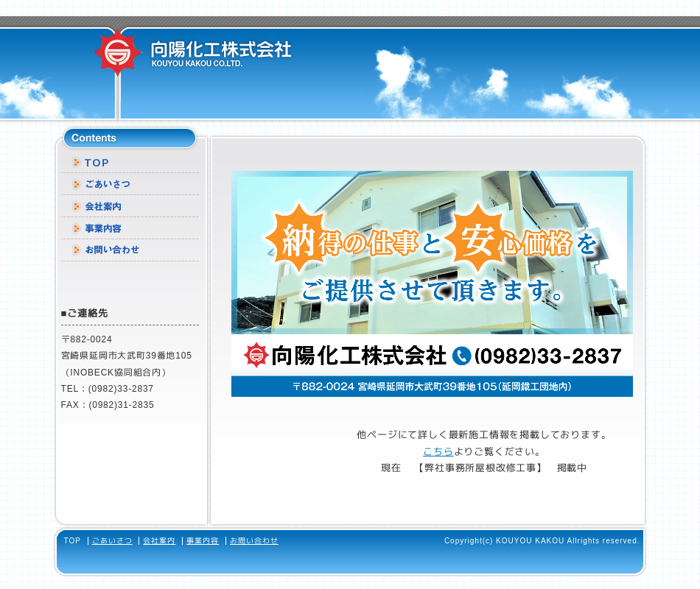Click the orange arrow icon beside TOP
The image size is (700, 589).
(x=77, y=163)
